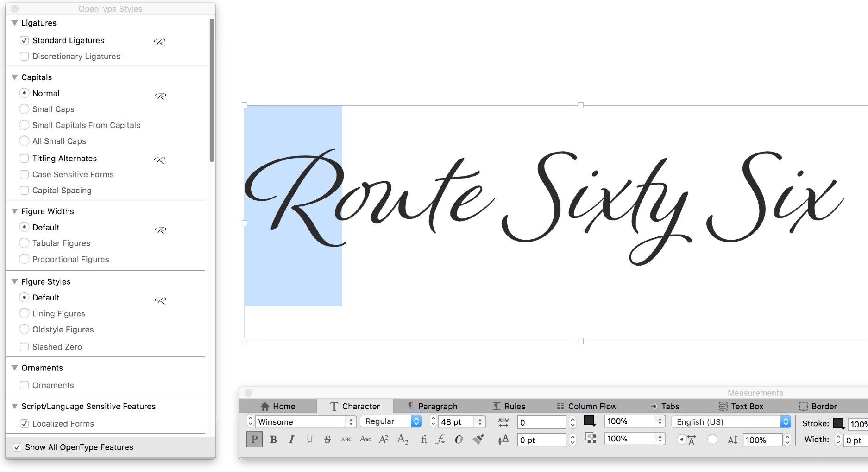
Task: Click the text color swatch
Action: [x=589, y=421]
